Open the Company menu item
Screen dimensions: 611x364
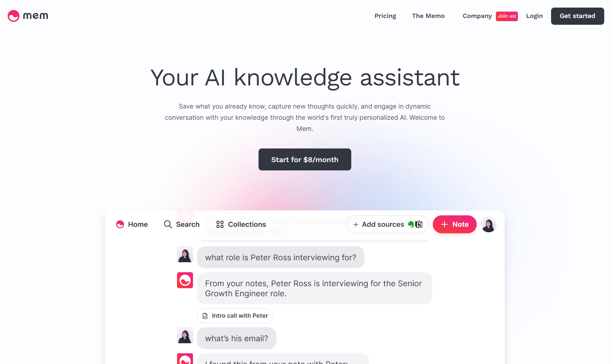point(477,16)
